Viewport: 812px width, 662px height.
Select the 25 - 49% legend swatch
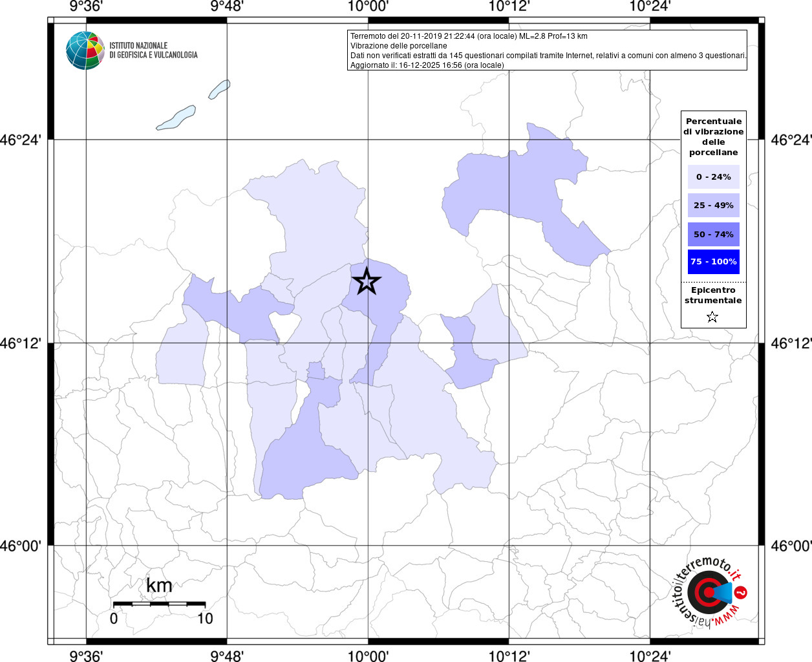[x=714, y=205]
